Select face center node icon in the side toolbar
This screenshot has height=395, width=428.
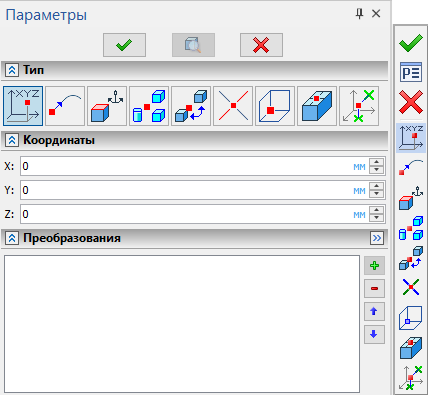pos(411,347)
